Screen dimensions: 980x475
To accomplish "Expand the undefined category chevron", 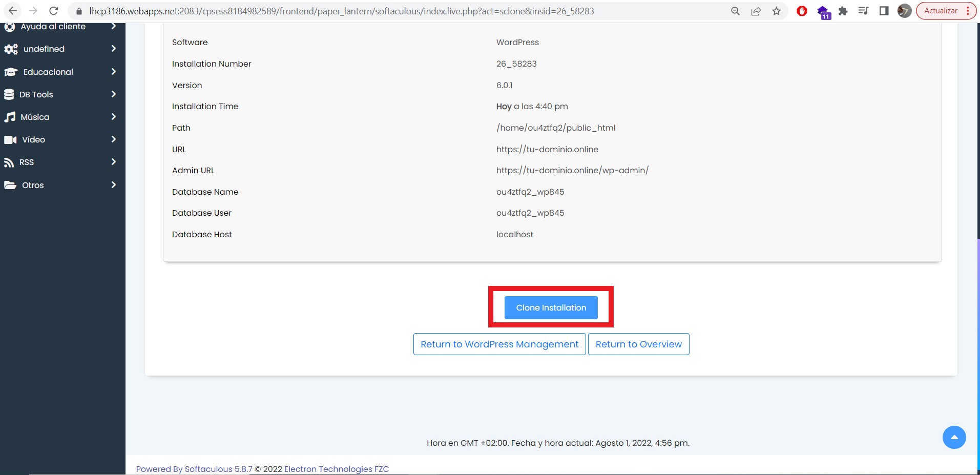I will (114, 49).
